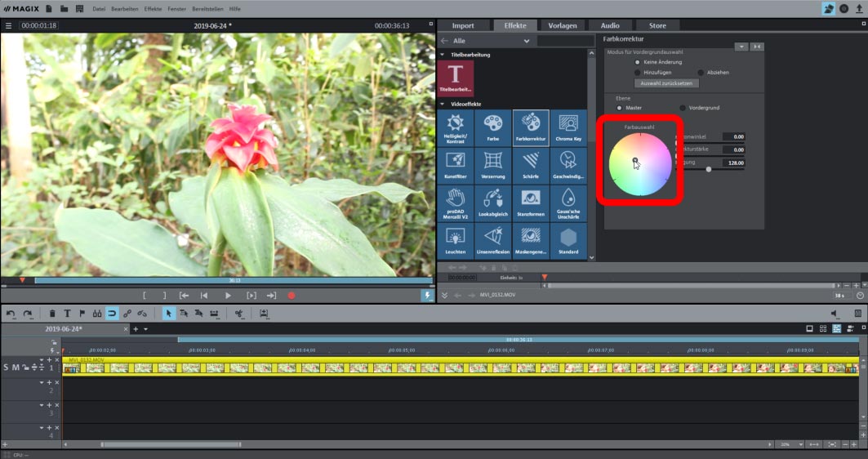This screenshot has height=459, width=868.
Task: Click the Redo arrow in timeline toolbar
Action: (27, 314)
